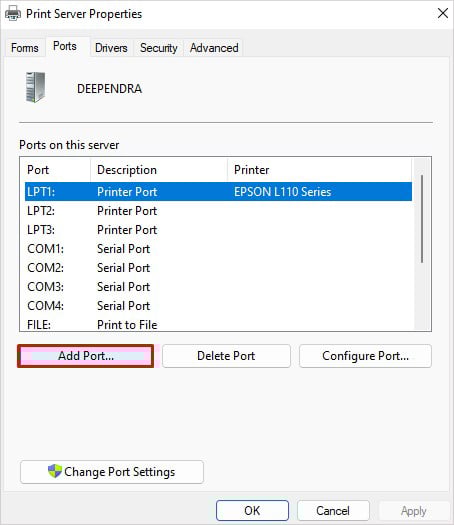Screen dimensions: 454x525
Task: Click the shield icon on Change Port Settings
Action: (x=55, y=471)
